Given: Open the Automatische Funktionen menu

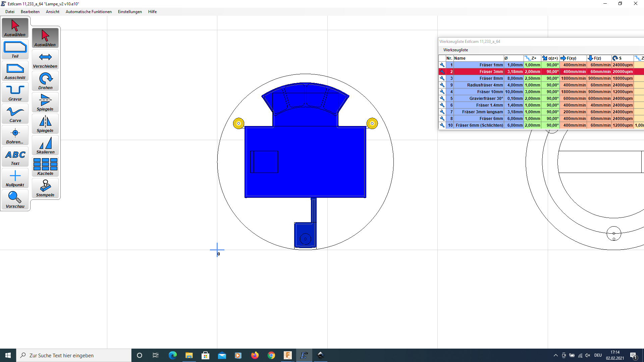Looking at the screenshot, I should 89,12.
